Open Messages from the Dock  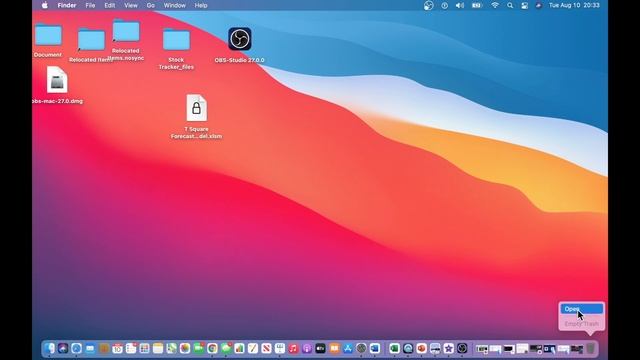click(226, 348)
